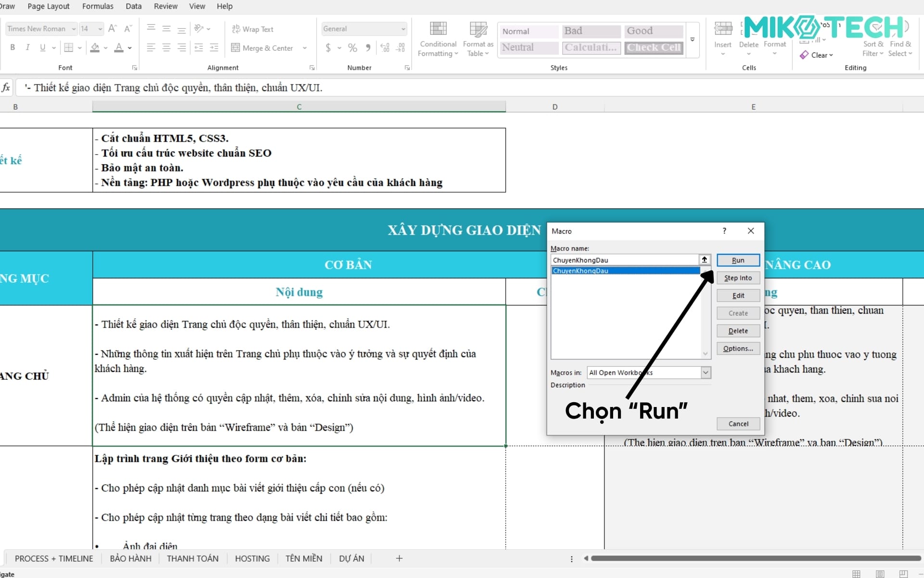Toggle Bold formatting
Viewport: 924px width, 578px height.
coord(13,48)
